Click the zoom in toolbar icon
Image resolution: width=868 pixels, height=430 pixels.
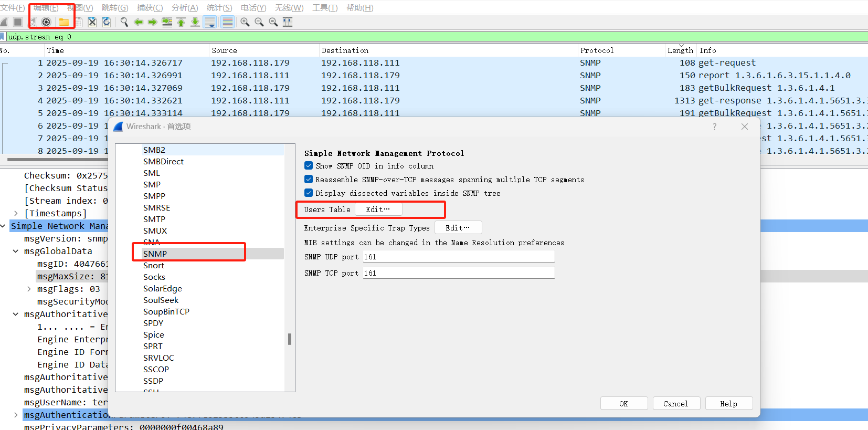point(245,22)
